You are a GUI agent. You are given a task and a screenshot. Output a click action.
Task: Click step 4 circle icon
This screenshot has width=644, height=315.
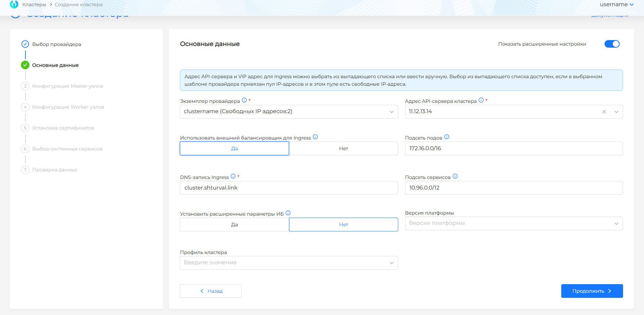(25, 107)
